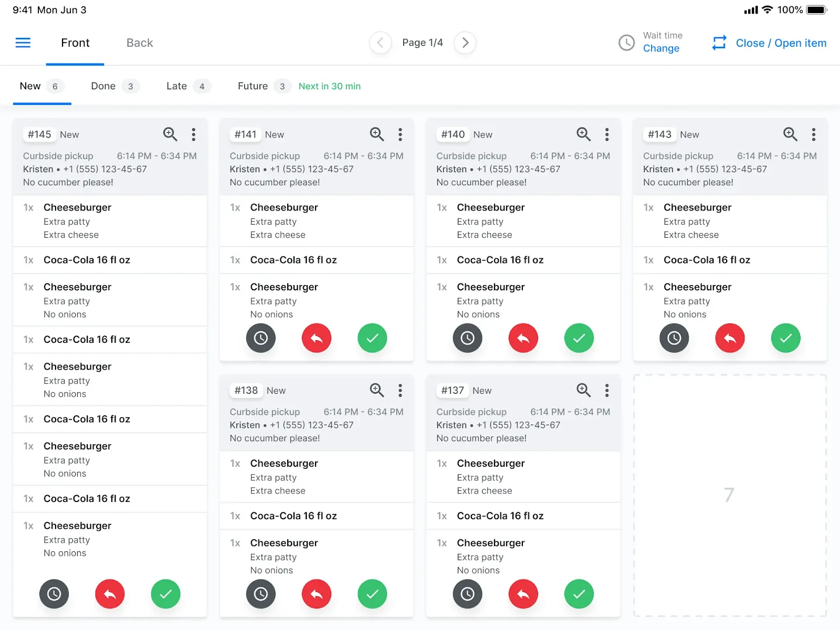Viewport: 840px width, 630px height.
Task: Accept order #143 with green checkmark
Action: pyautogui.click(x=786, y=338)
